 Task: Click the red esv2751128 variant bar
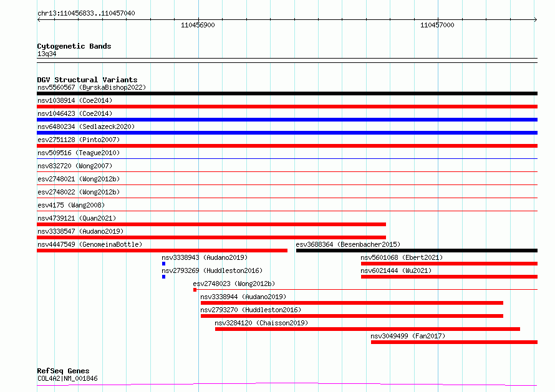pos(287,146)
